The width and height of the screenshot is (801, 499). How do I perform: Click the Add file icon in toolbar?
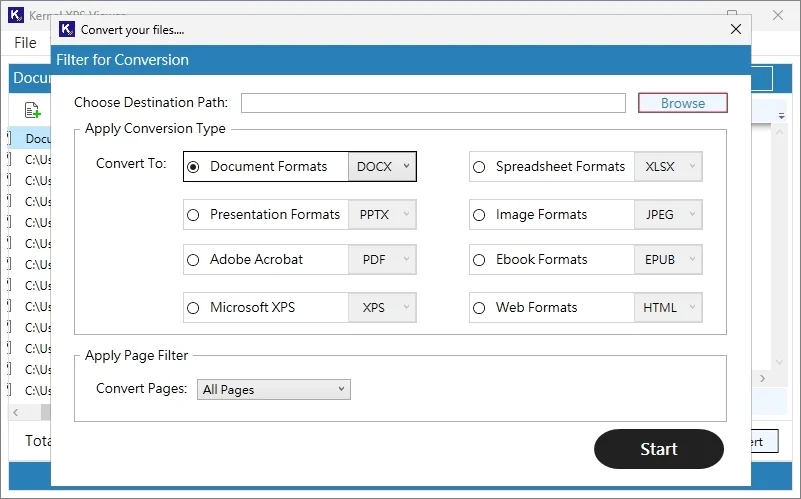click(x=32, y=110)
